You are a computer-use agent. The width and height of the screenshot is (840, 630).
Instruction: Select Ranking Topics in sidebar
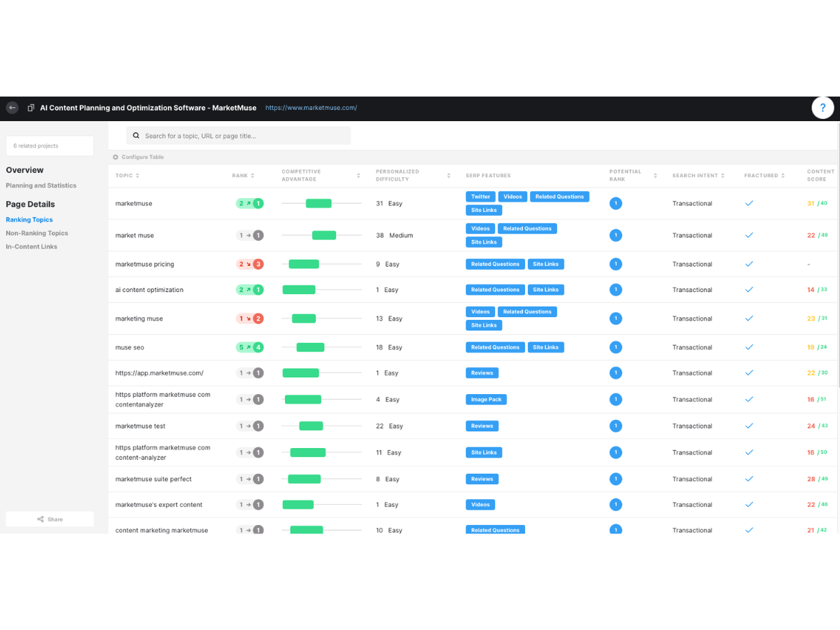pyautogui.click(x=29, y=220)
